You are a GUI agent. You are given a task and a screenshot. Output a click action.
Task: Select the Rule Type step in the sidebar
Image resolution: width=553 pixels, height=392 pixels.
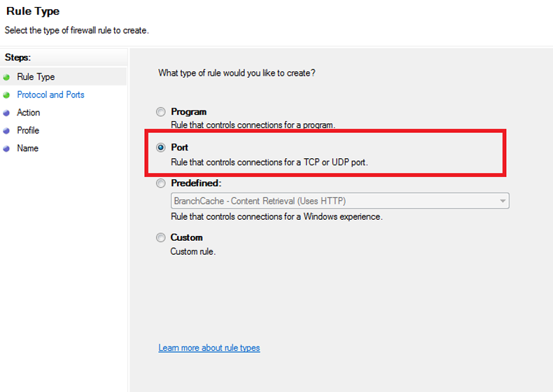36,77
